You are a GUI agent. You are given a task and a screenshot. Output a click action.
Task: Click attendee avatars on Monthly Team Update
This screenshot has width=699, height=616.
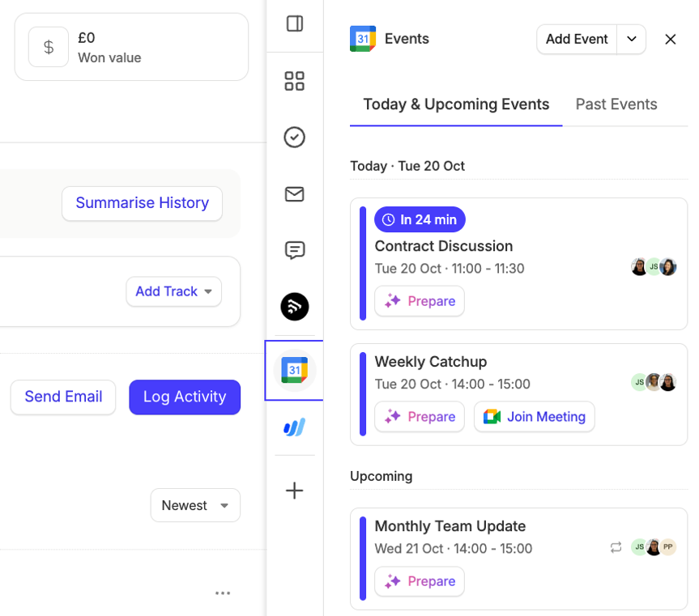654,547
